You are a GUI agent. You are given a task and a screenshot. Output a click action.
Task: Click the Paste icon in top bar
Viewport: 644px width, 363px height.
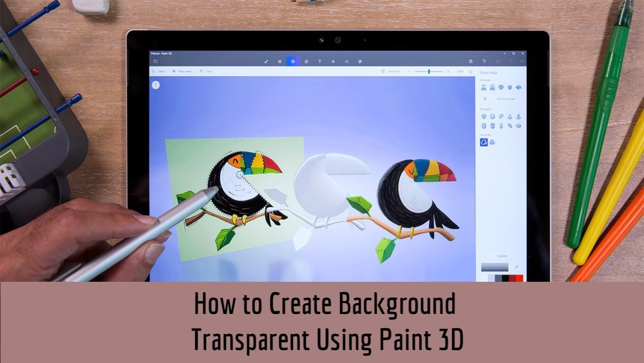(x=471, y=61)
